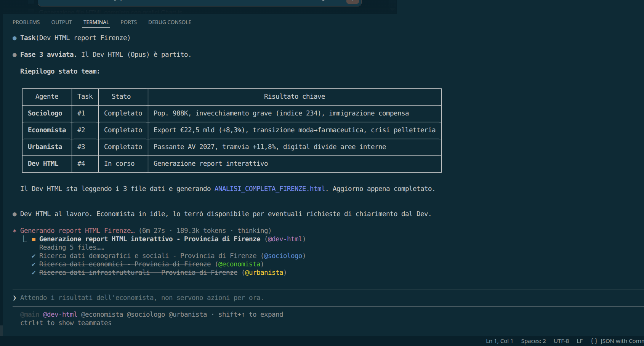
Task: Click 'Ln 1, Col 1' in the status bar
Action: click(x=499, y=341)
